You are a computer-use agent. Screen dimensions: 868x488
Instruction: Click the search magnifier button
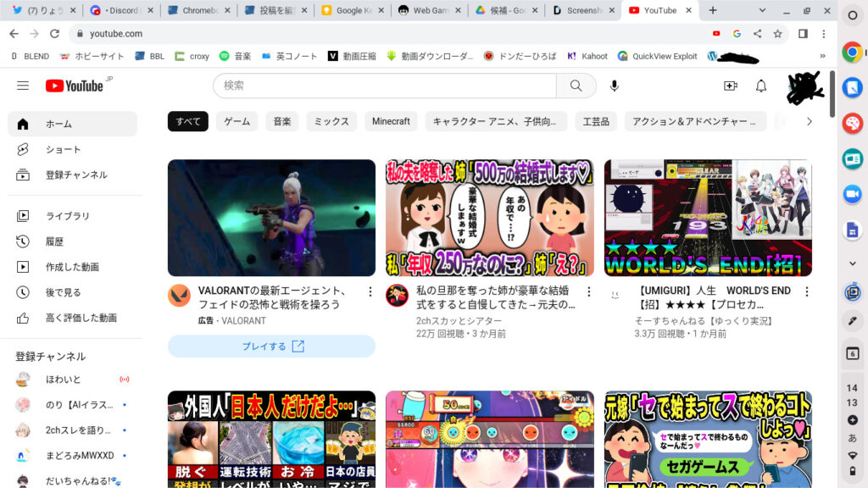click(x=576, y=86)
